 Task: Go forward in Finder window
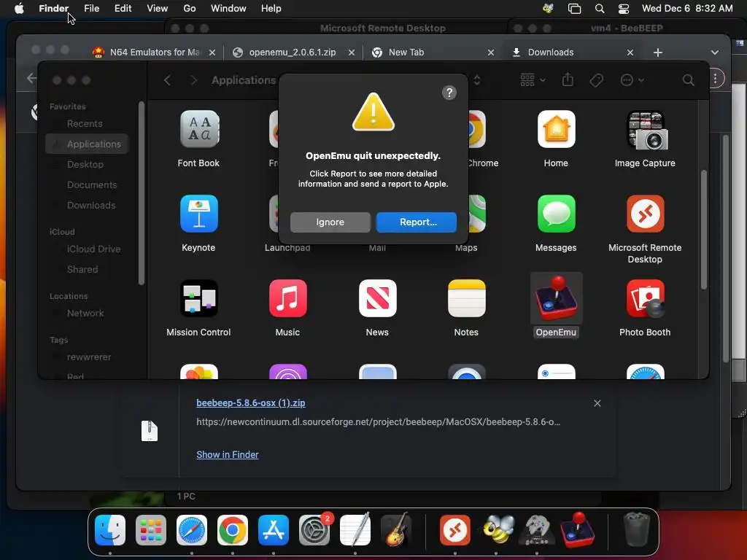193,80
